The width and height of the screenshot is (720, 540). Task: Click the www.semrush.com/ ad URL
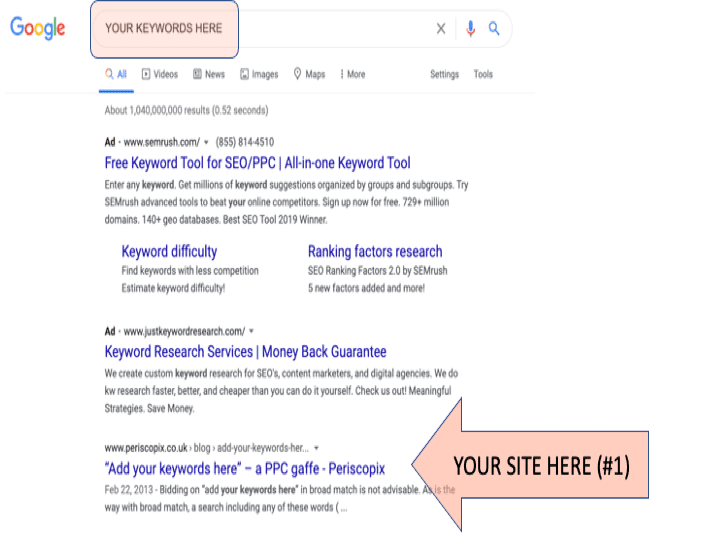(x=162, y=142)
